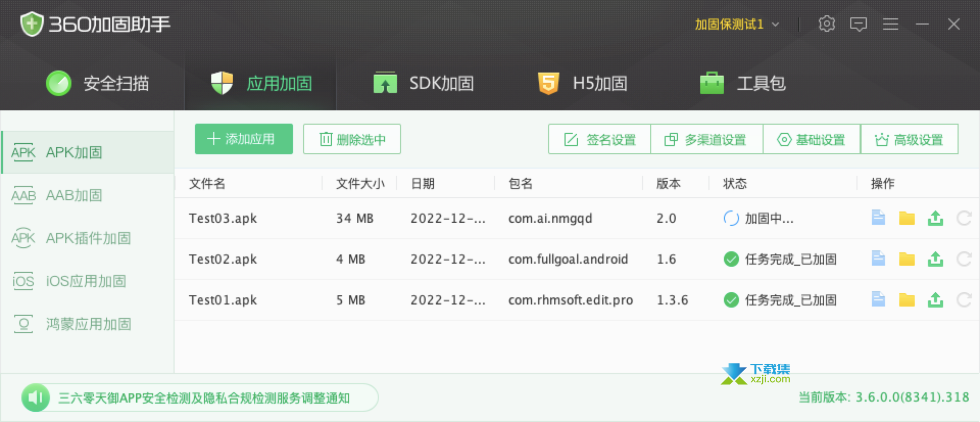
Task: Select APK加固 in the sidebar
Action: [x=87, y=152]
